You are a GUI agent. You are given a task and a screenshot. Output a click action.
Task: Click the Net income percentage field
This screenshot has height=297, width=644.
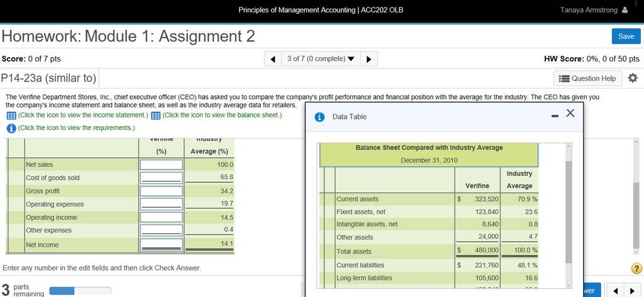pyautogui.click(x=162, y=244)
